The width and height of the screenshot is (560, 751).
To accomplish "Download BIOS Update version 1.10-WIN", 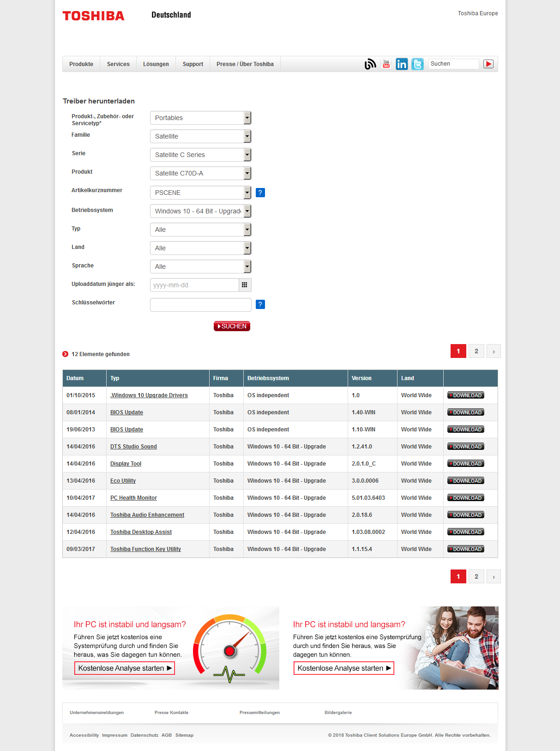I will coord(466,430).
